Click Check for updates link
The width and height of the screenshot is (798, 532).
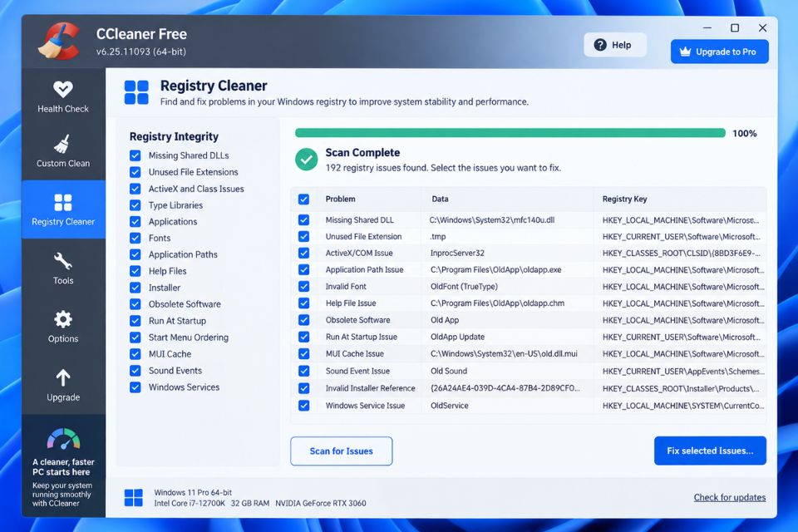pyautogui.click(x=729, y=497)
